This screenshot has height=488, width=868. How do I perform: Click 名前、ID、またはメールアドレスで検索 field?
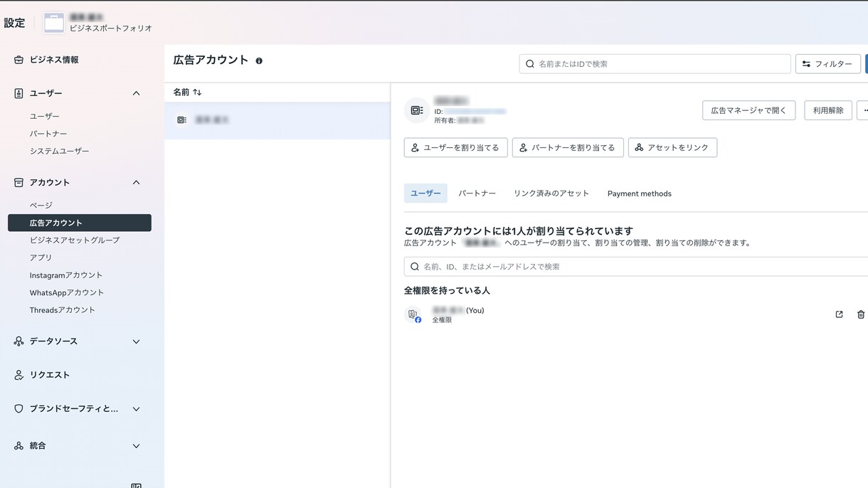636,267
